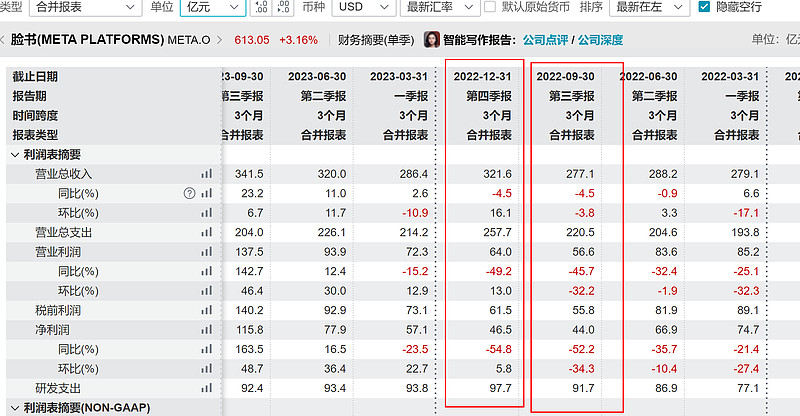This screenshot has width=800, height=416.
Task: Open chart icon for 同比(%) under 营业利润
Action: click(x=206, y=271)
